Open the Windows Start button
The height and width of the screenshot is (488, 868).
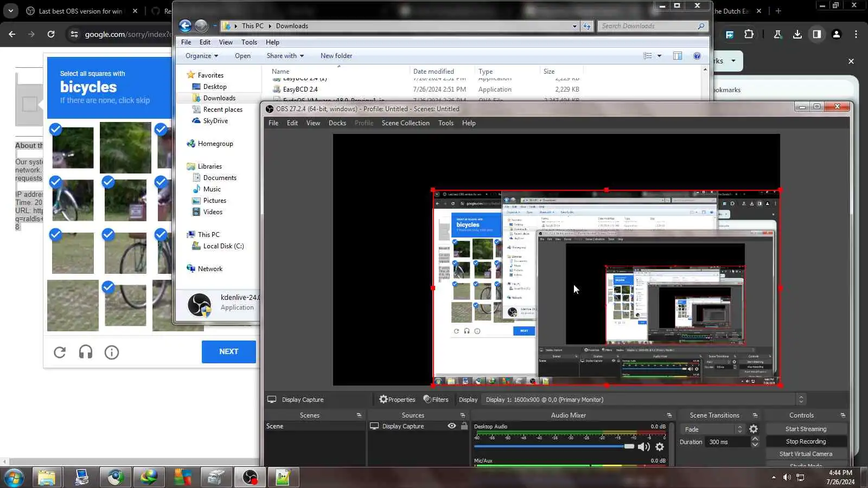(x=13, y=478)
